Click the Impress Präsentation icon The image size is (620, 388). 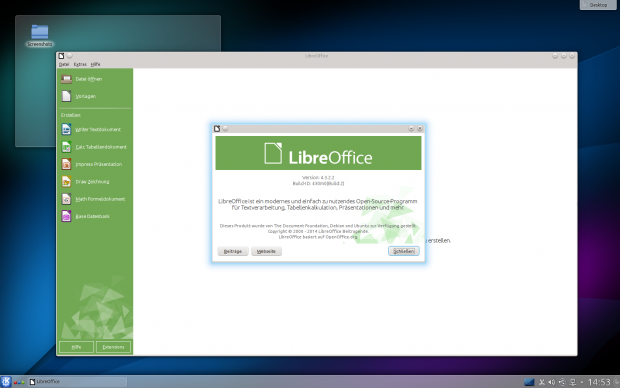pyautogui.click(x=66, y=164)
